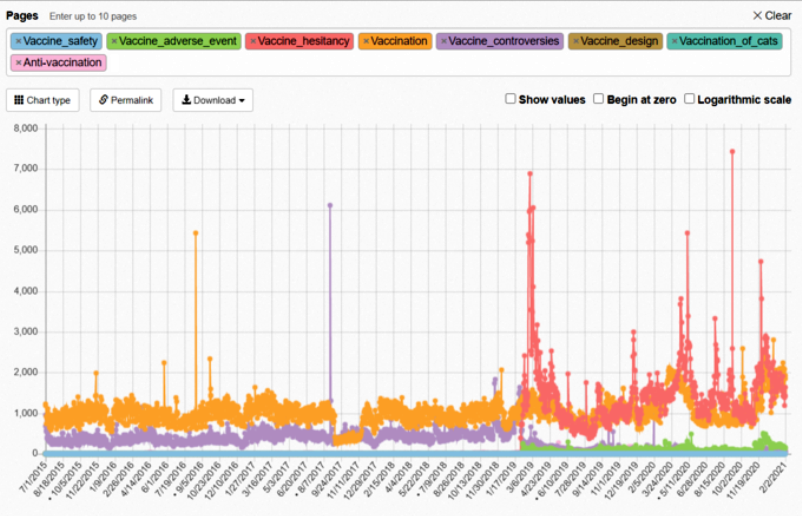
Task: Check the Begin at zero option
Action: 598,99
